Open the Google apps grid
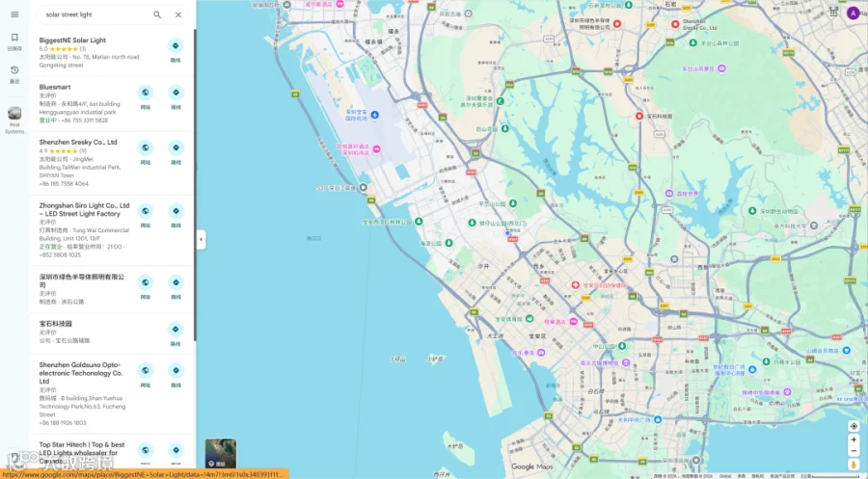This screenshot has height=479, width=868. coord(833,13)
